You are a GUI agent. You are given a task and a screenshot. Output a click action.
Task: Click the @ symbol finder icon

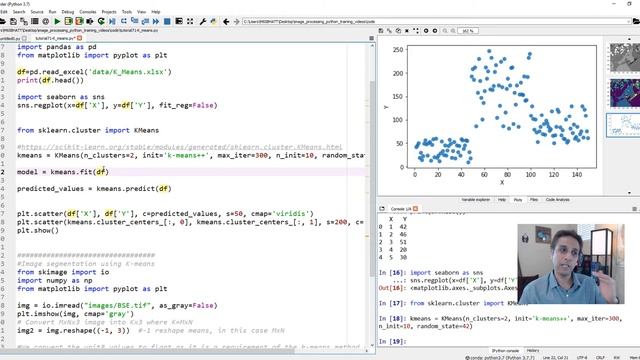46,21
